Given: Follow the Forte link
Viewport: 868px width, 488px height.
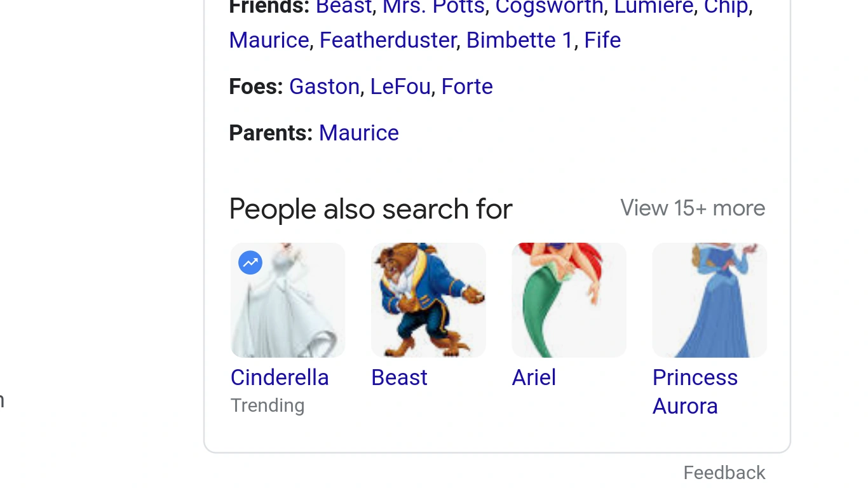Looking at the screenshot, I should pyautogui.click(x=467, y=86).
